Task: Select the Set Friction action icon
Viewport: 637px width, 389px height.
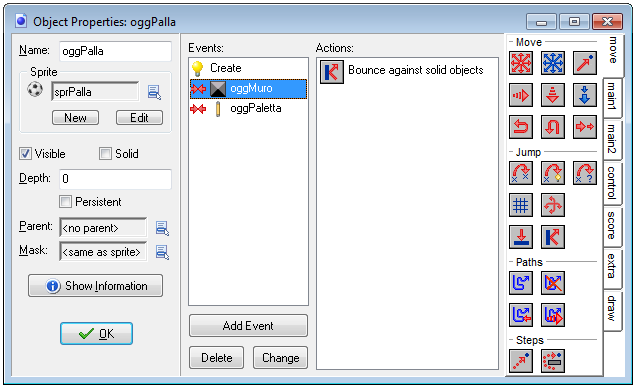Action: 585,127
